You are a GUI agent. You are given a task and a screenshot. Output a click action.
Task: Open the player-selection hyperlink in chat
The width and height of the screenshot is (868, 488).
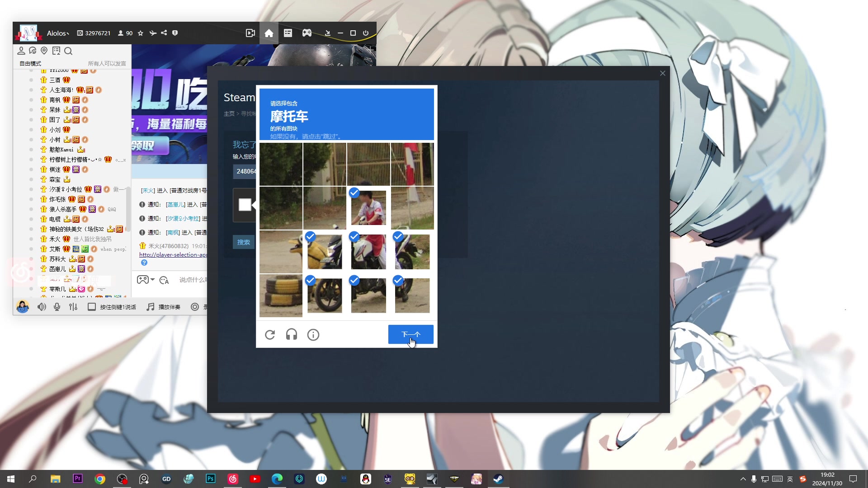click(x=173, y=255)
